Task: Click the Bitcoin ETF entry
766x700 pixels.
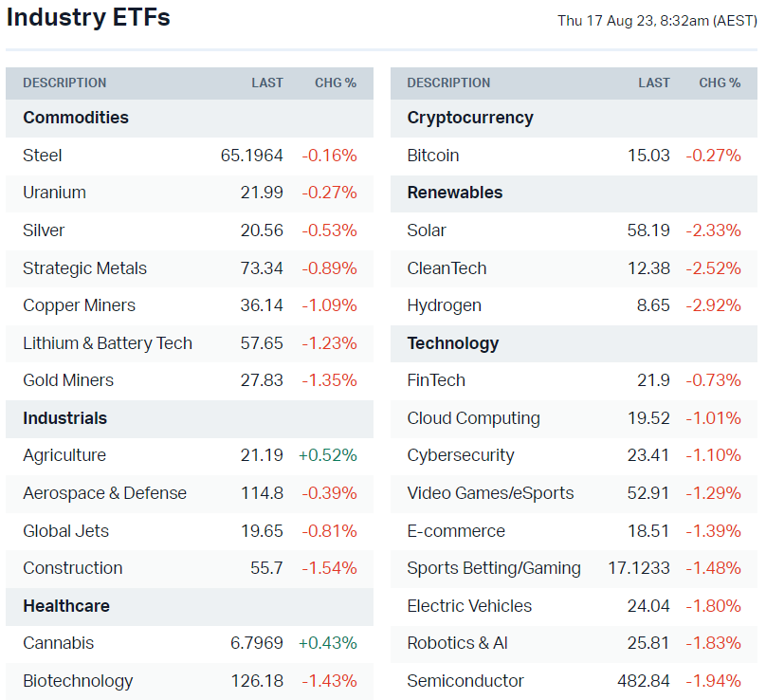Action: [x=433, y=156]
